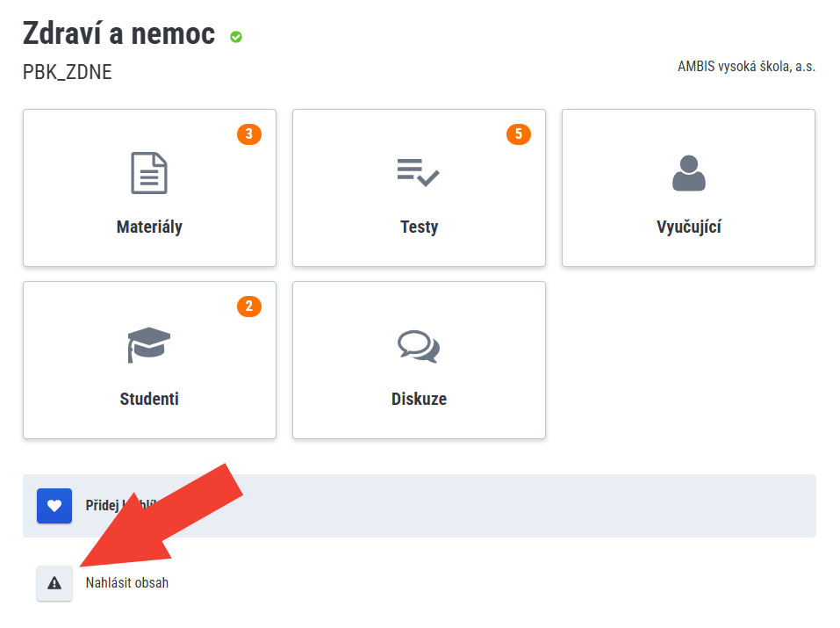Screen dimensions: 840x628
Task: Open the Materiály label
Action: 149,227
